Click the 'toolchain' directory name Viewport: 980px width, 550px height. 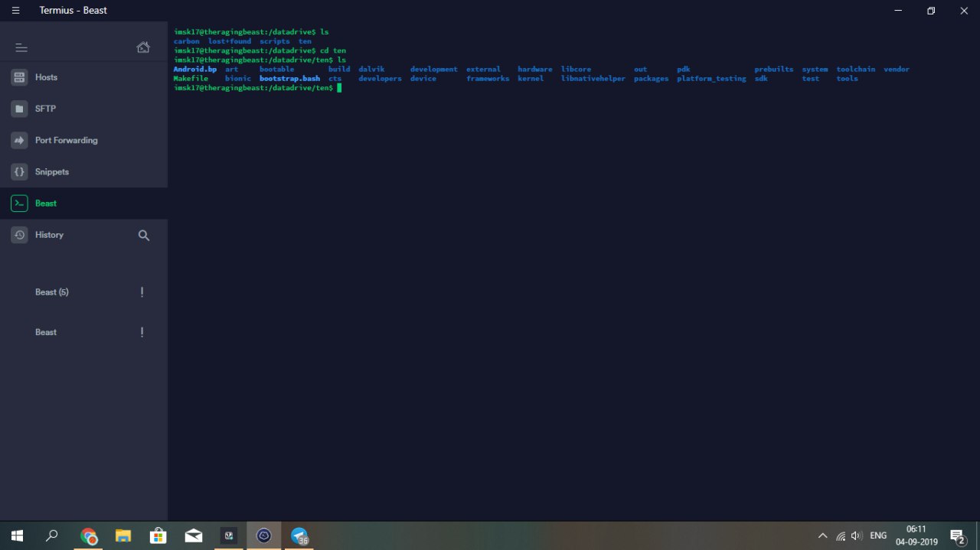tap(855, 69)
